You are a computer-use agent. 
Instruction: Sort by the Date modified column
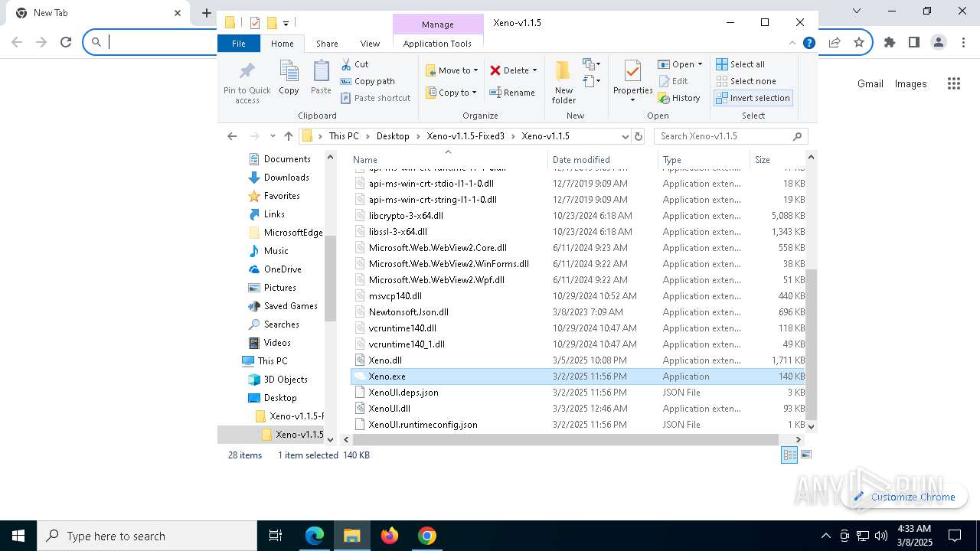(580, 160)
